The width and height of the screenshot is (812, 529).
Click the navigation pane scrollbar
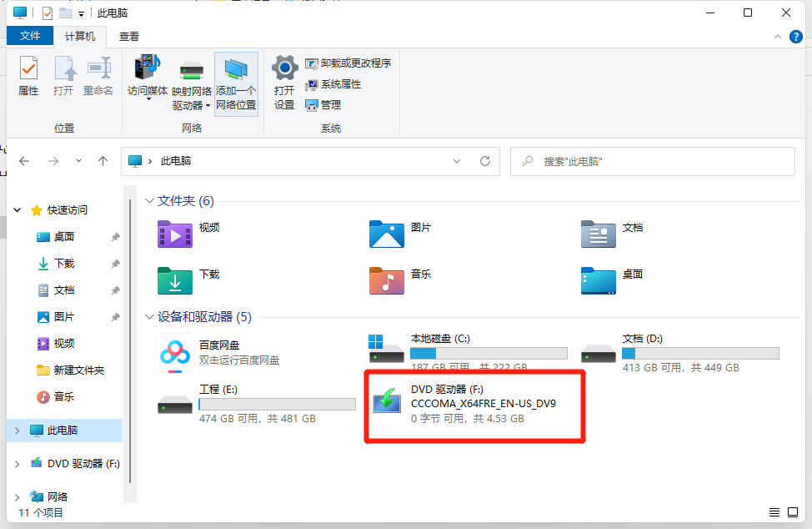tap(130, 342)
